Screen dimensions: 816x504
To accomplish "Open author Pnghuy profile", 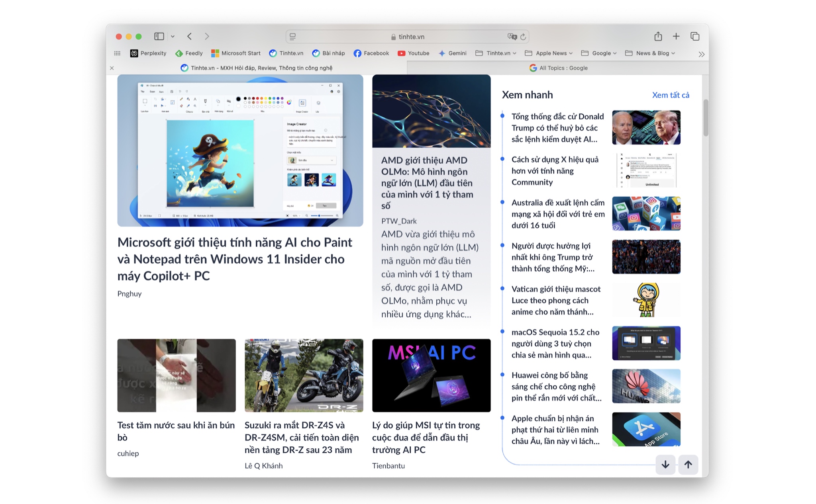I will tap(129, 294).
